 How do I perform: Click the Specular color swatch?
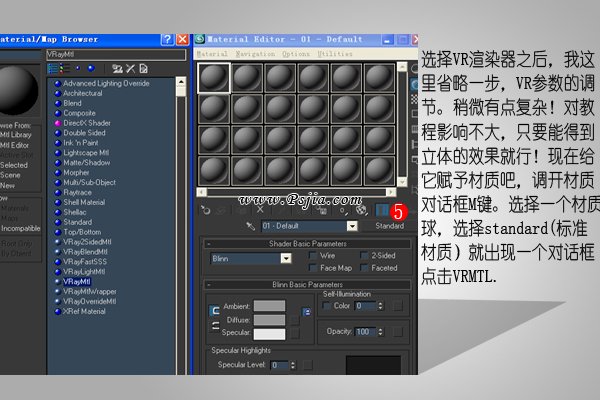269,332
